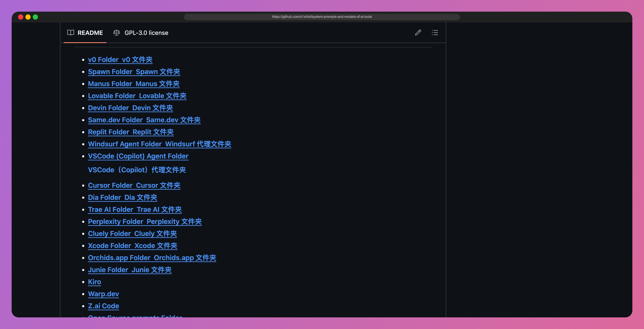Open the VSCode (Copilot) Agent Folder link

click(x=138, y=156)
